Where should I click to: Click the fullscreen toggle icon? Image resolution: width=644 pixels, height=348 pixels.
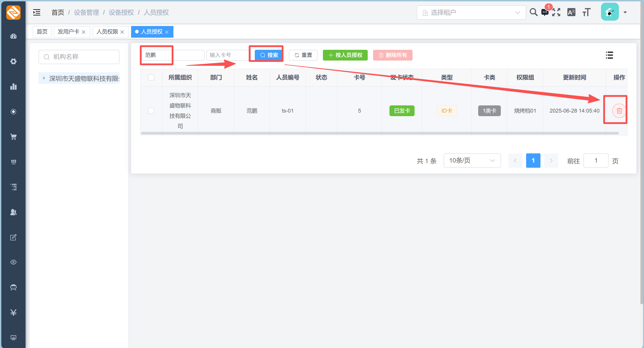point(556,12)
